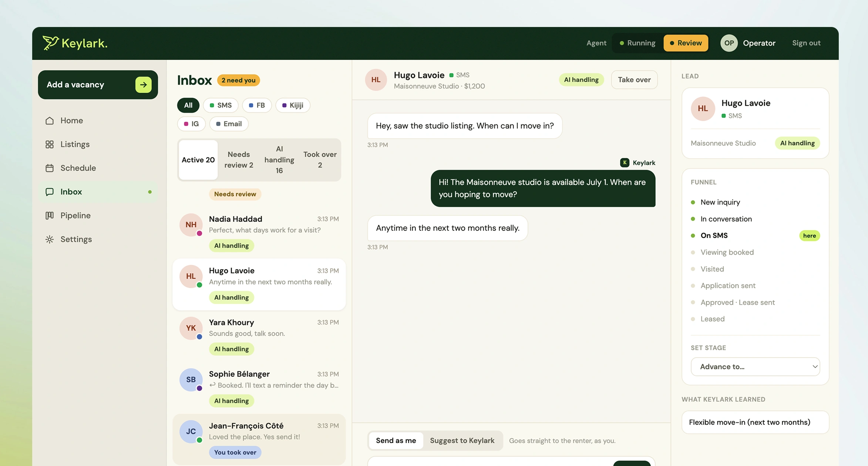Screen dimensions: 868x466
Task: Open the Active 20 tab
Action: tap(198, 160)
